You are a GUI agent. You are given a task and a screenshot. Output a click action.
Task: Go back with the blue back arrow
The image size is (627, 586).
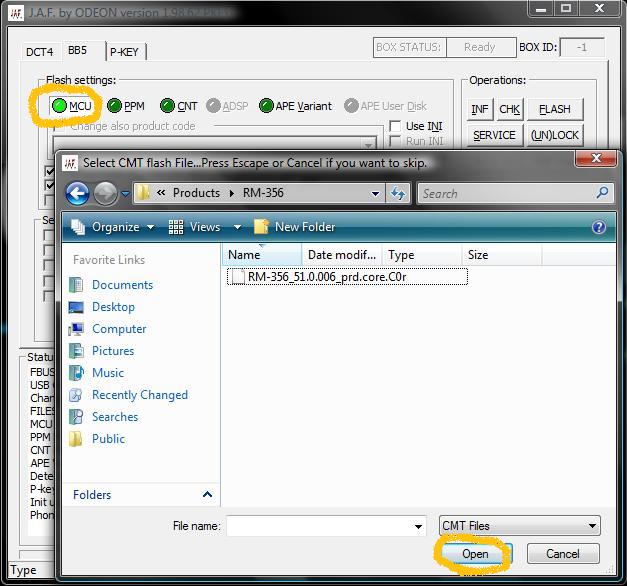77,194
